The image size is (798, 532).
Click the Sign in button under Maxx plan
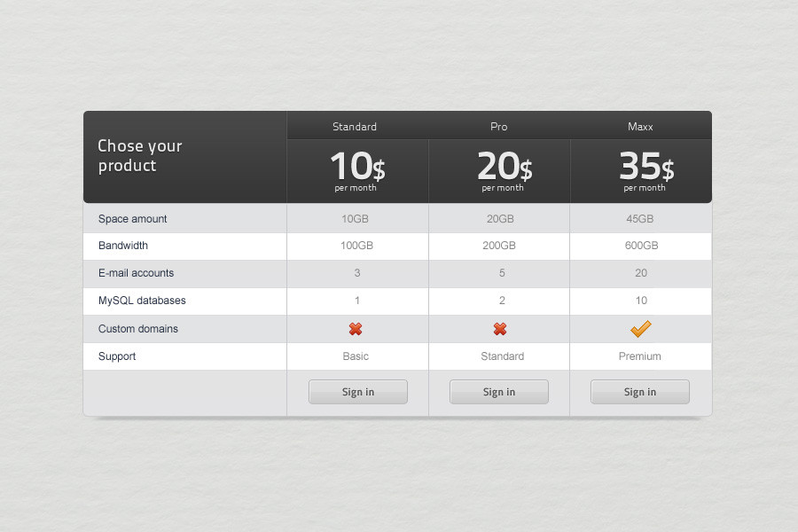tap(639, 392)
